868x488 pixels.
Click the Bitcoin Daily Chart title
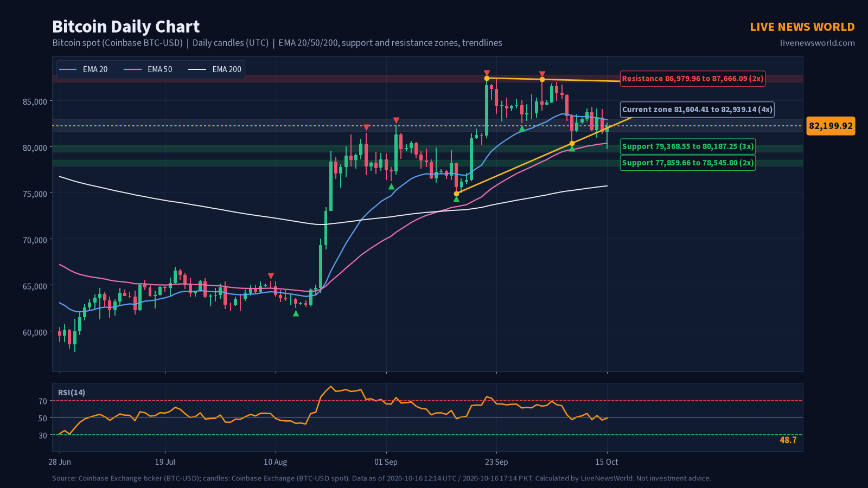[126, 27]
